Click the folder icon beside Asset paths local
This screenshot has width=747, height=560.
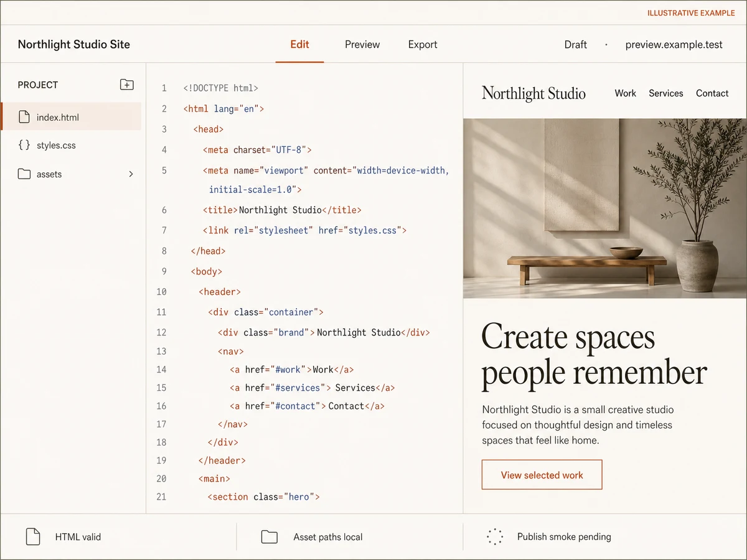(x=269, y=536)
